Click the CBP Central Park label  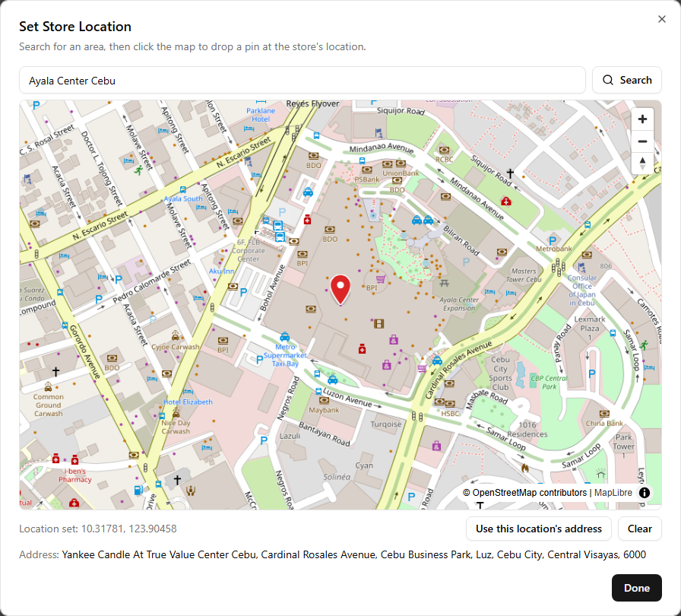click(549, 383)
